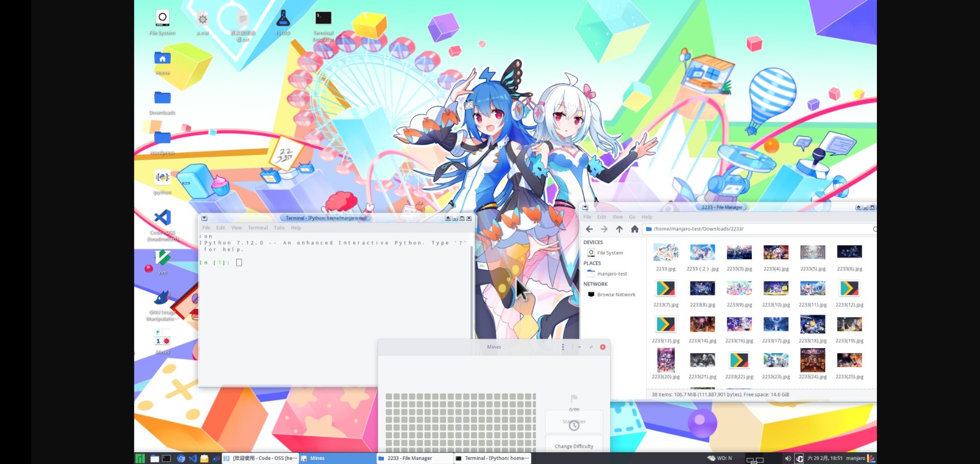Switch to the Code - OSS taskbar button
980x464 pixels.
pyautogui.click(x=260, y=458)
